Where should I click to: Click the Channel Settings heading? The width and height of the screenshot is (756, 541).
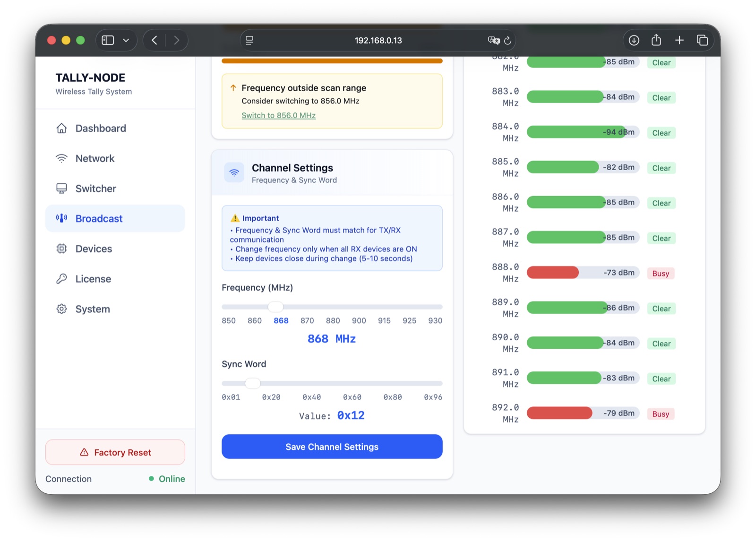[292, 168]
